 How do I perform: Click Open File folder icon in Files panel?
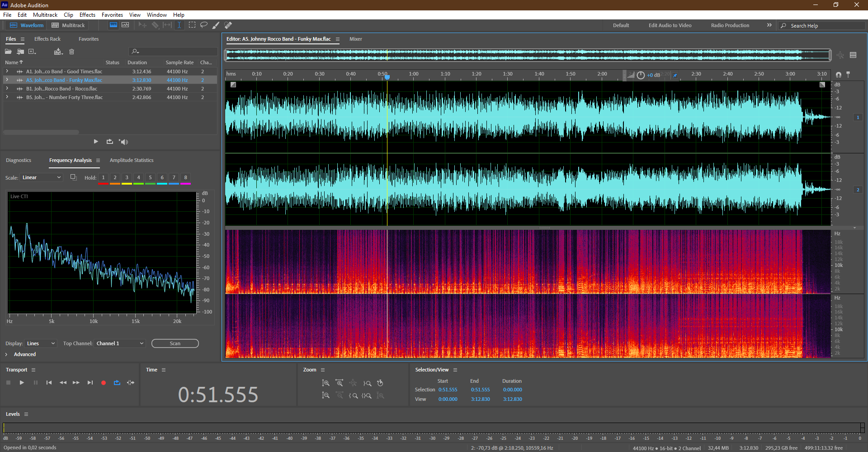click(x=8, y=52)
